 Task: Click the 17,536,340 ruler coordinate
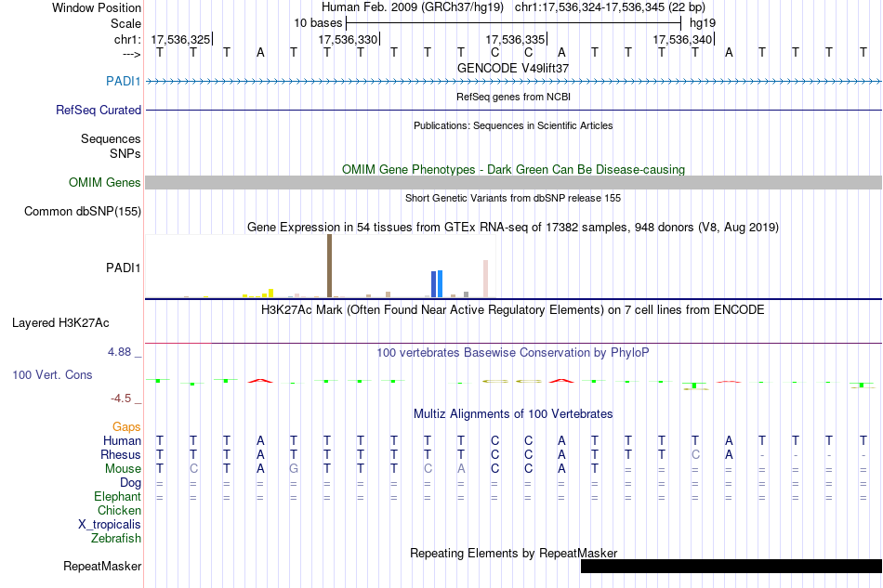pos(682,39)
